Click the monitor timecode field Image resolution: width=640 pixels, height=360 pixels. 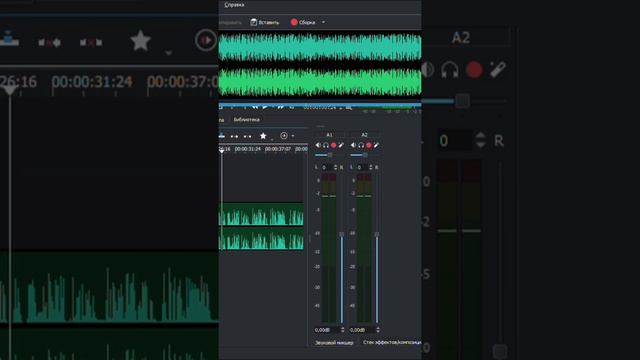(x=320, y=108)
